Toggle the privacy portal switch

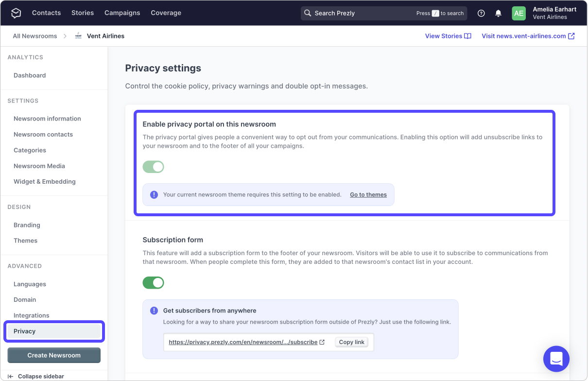153,167
